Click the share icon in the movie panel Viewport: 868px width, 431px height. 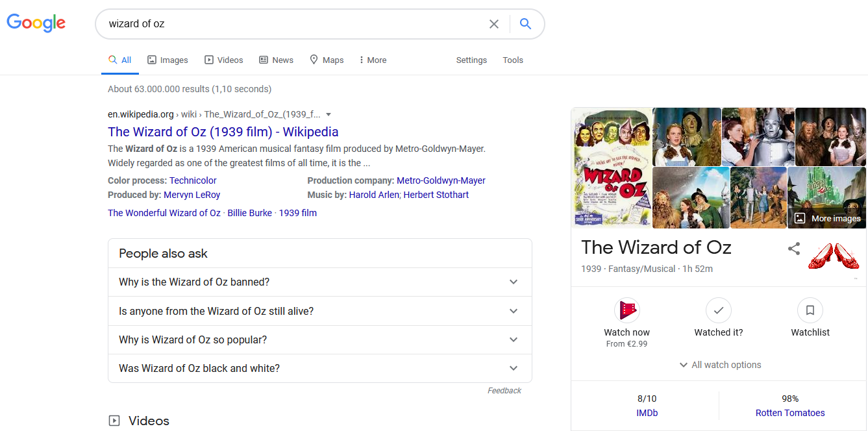pyautogui.click(x=794, y=248)
